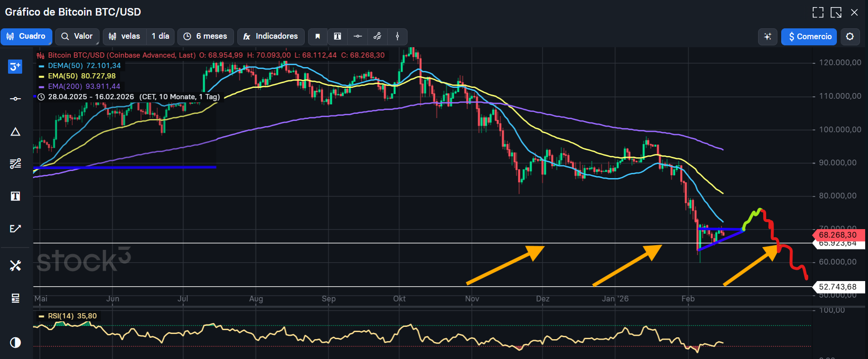Click the wrench and screwdriver tools icon
The width and height of the screenshot is (868, 359).
pos(15,265)
